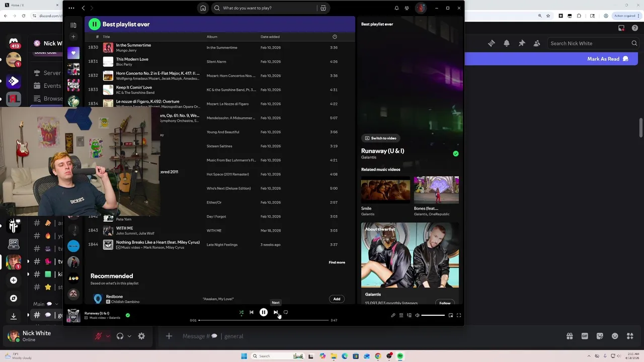The image size is (644, 362).
Task: Add Redbone to playlist
Action: tap(337, 299)
